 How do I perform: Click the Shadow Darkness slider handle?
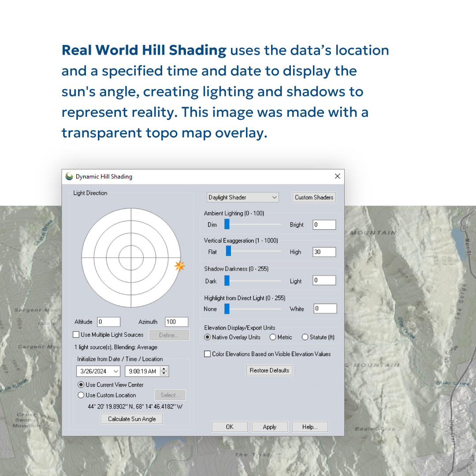(226, 280)
